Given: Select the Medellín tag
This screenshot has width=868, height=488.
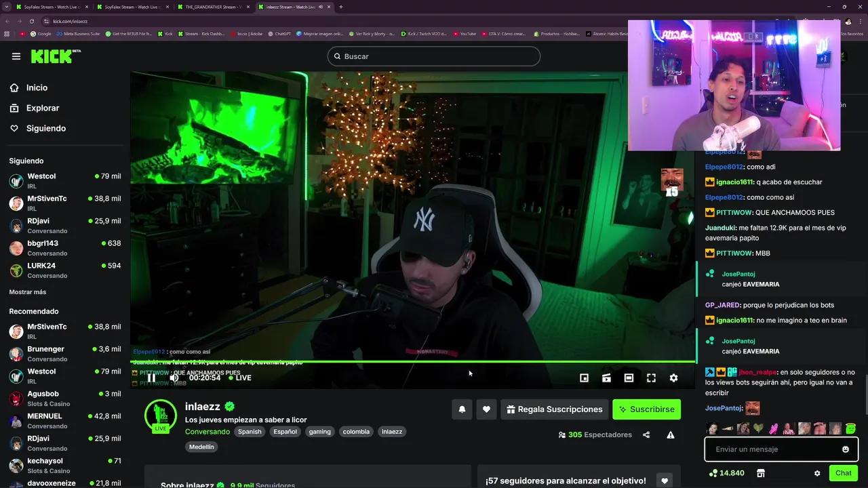Looking at the screenshot, I should pyautogui.click(x=201, y=447).
